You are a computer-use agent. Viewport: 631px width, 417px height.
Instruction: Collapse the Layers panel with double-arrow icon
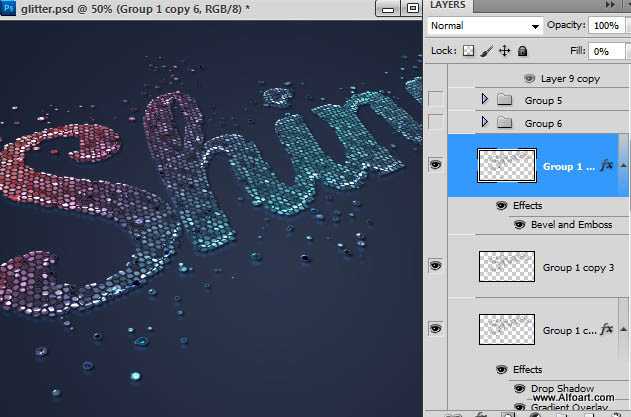[608, 6]
